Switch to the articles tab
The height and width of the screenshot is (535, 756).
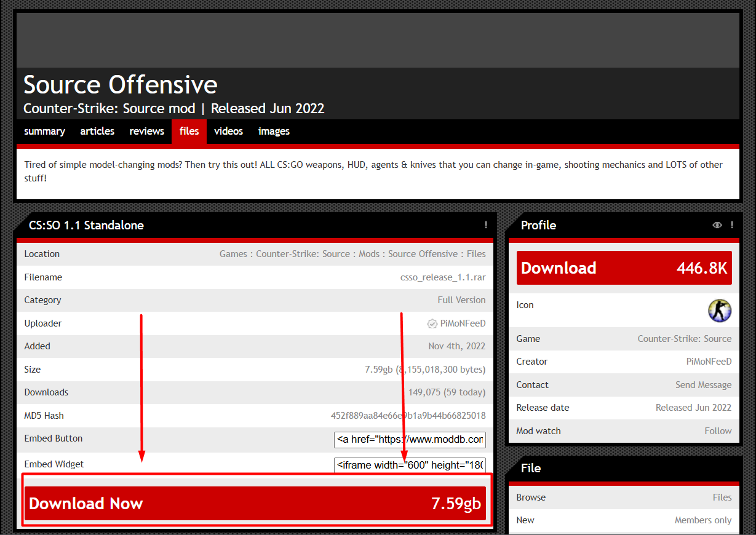pos(97,131)
